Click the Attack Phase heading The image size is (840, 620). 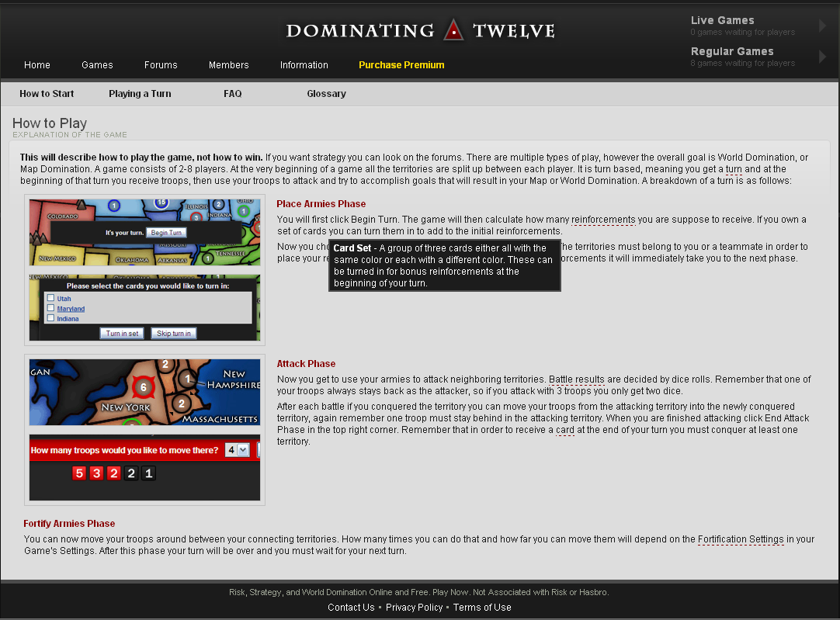(306, 364)
